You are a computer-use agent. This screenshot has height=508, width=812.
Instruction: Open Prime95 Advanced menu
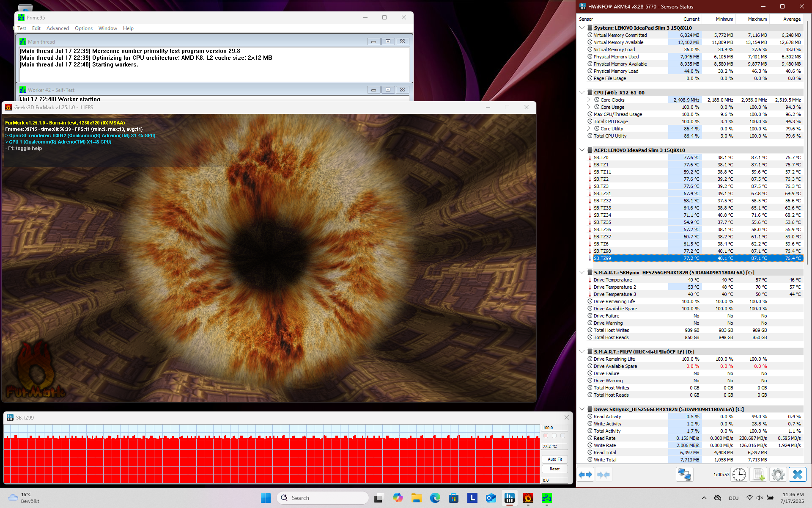point(58,28)
